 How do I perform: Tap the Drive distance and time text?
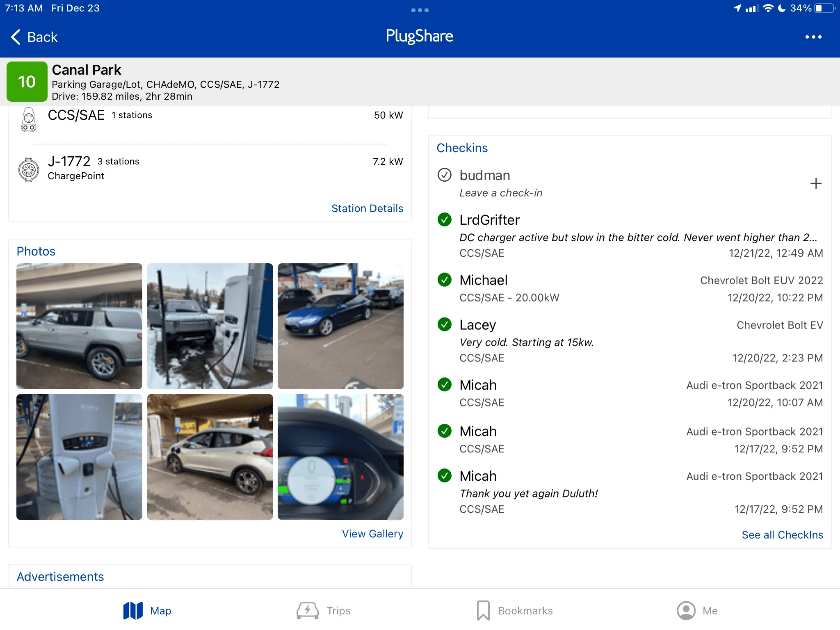point(122,96)
